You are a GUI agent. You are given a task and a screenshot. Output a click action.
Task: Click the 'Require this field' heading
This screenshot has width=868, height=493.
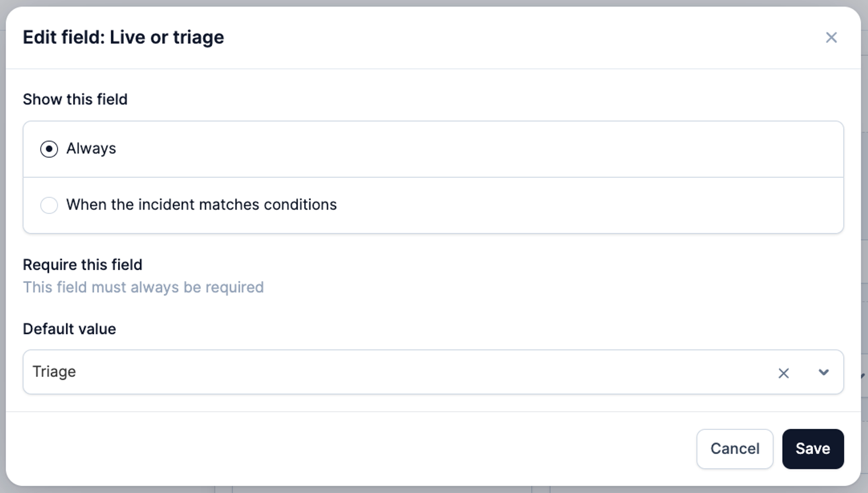point(82,265)
